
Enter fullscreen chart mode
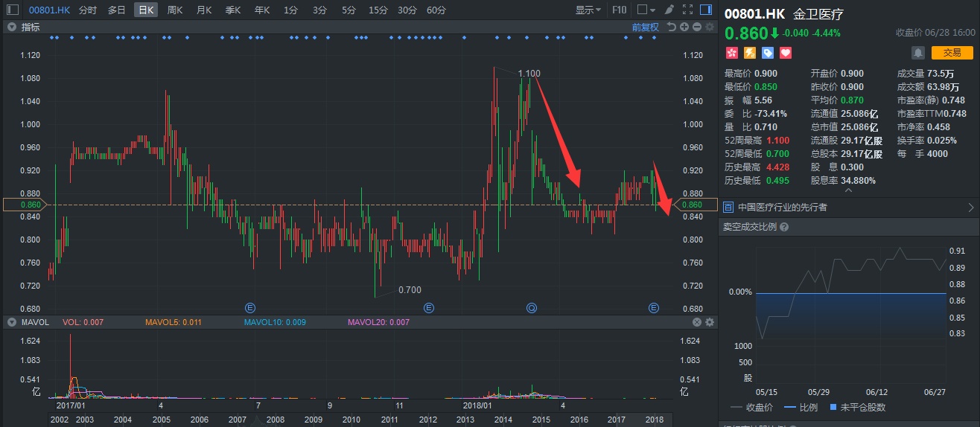pos(687,10)
